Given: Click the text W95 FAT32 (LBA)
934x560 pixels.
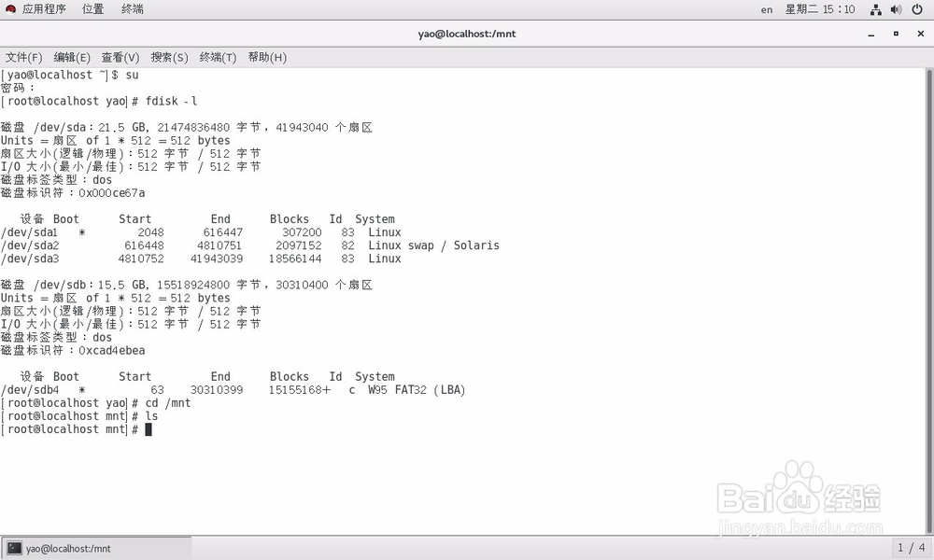Looking at the screenshot, I should [417, 390].
